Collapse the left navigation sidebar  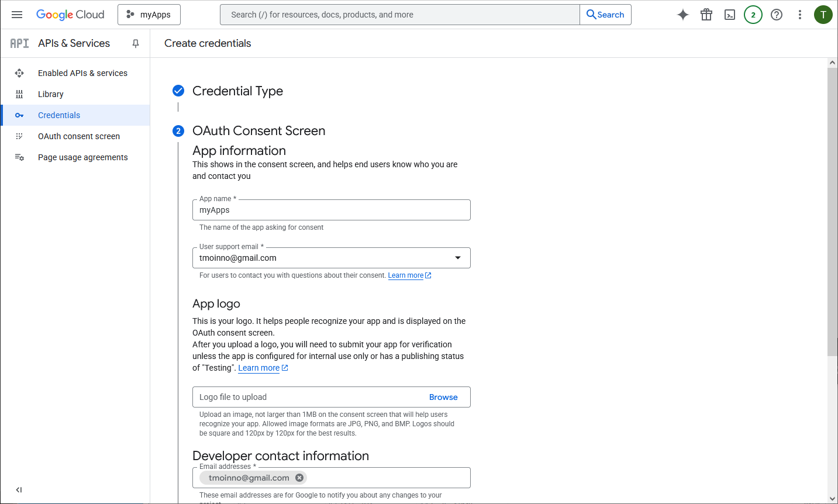tap(19, 490)
